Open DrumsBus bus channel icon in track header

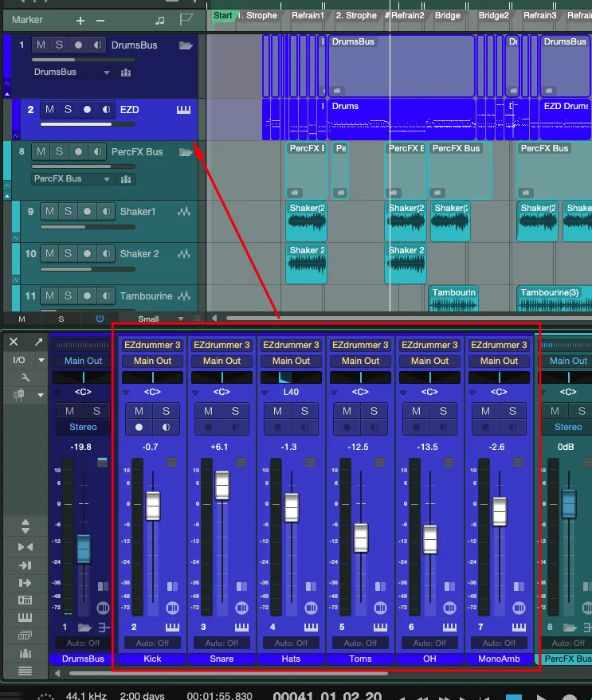point(126,72)
